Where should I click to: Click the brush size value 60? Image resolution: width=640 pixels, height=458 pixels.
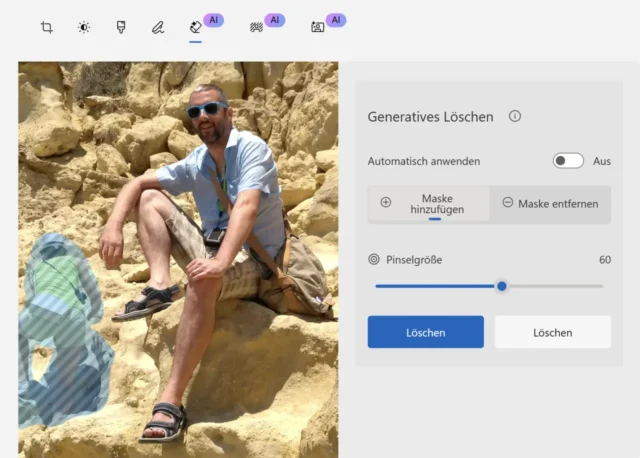(604, 260)
